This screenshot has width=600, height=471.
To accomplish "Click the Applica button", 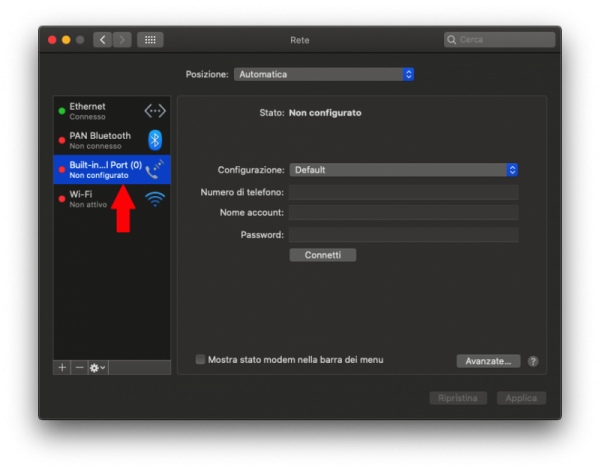I will (521, 398).
